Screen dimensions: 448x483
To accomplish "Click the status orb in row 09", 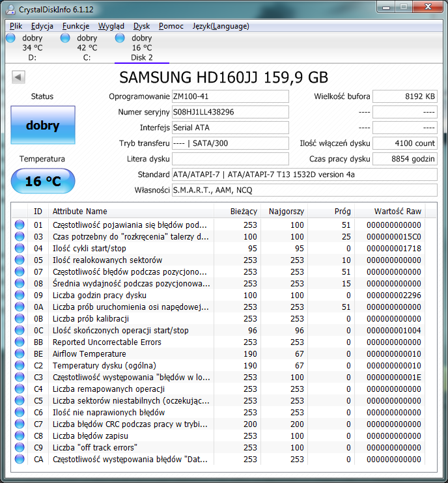I will 20,295.
